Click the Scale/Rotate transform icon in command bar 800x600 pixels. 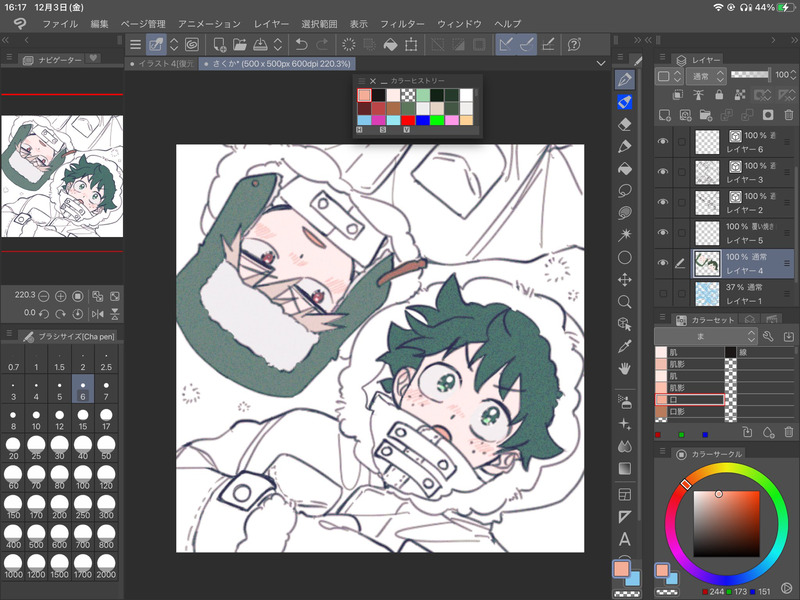tap(411, 45)
